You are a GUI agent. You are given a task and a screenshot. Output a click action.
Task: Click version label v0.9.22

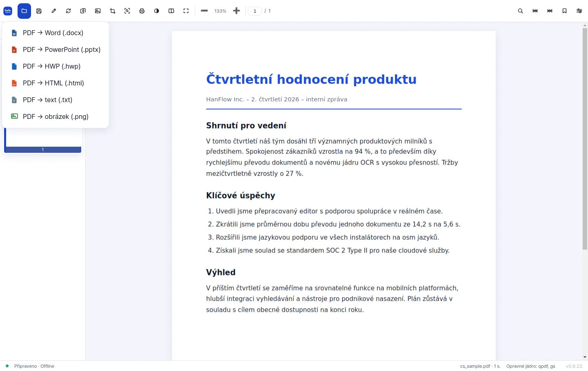click(574, 366)
